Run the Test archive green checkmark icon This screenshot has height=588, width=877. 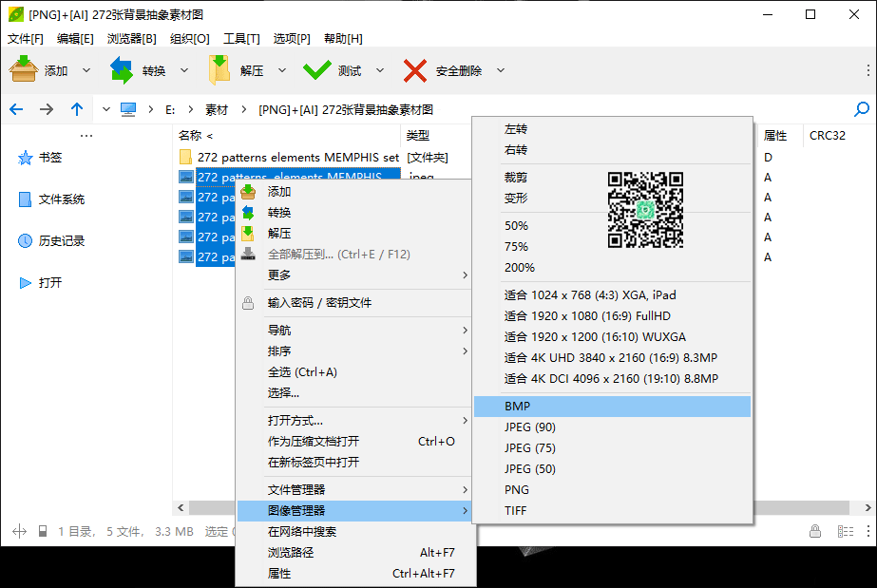[315, 69]
